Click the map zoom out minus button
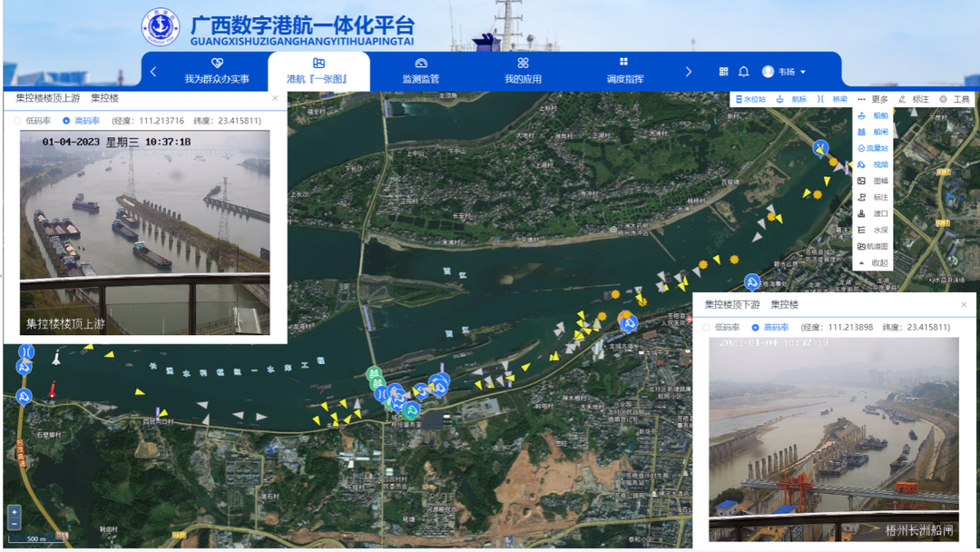The width and height of the screenshot is (980, 552). pyautogui.click(x=14, y=524)
